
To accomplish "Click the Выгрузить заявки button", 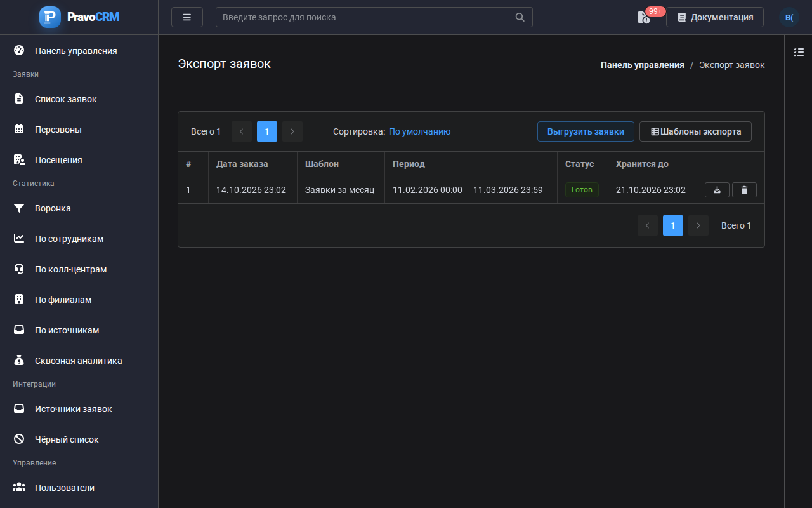I will [x=586, y=131].
